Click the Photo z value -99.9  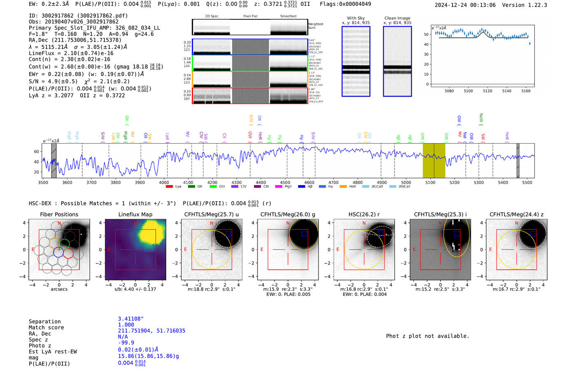(126, 343)
